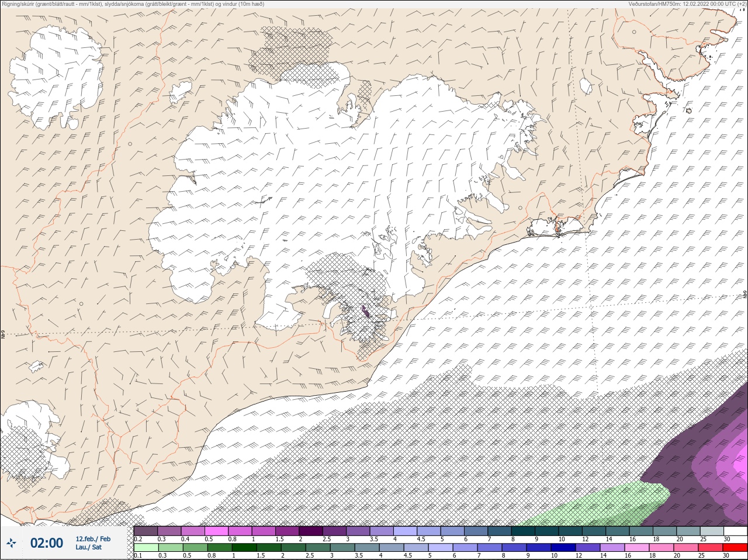748x560 pixels.
Task: Click the '4.5' label under the top legend row
Action: (x=421, y=539)
